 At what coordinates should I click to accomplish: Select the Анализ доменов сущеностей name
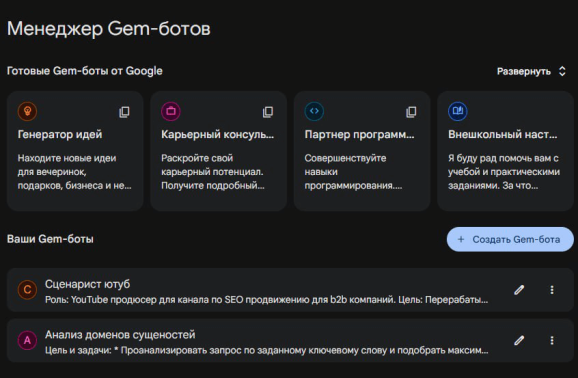coord(120,334)
